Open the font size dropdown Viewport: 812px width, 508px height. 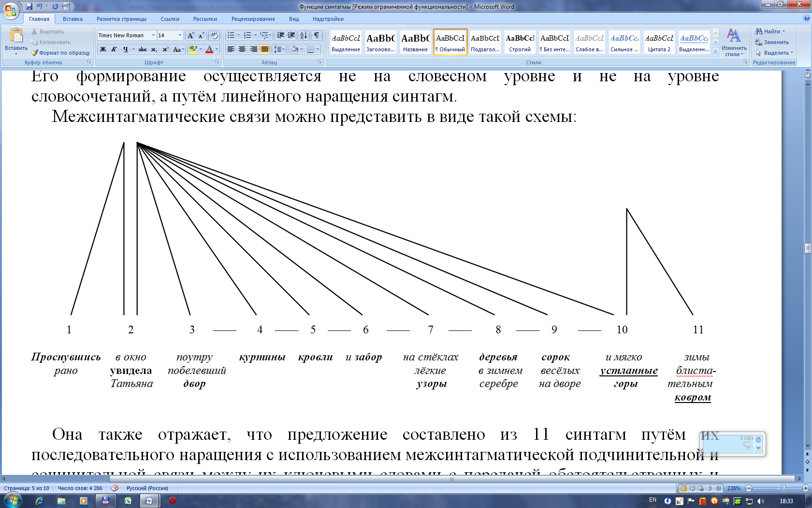180,35
